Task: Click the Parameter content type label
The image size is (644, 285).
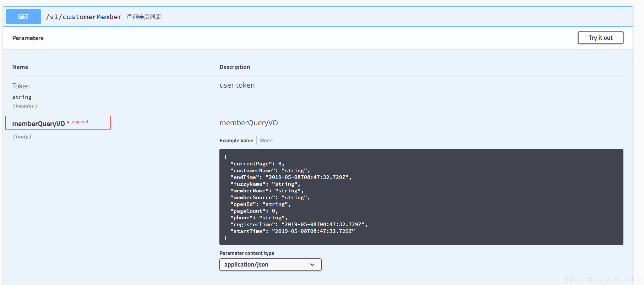Action: [x=247, y=253]
